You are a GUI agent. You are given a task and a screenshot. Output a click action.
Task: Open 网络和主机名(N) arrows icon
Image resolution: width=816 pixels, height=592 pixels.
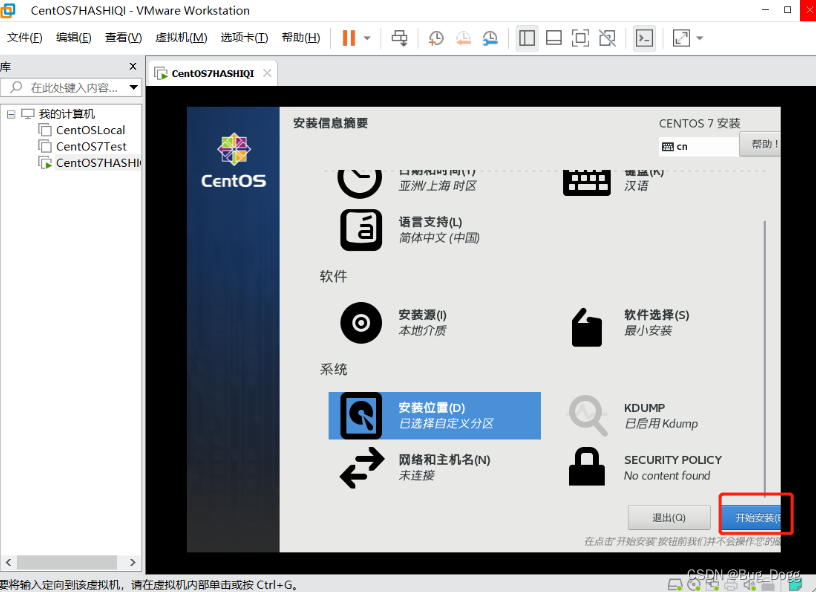click(x=362, y=468)
